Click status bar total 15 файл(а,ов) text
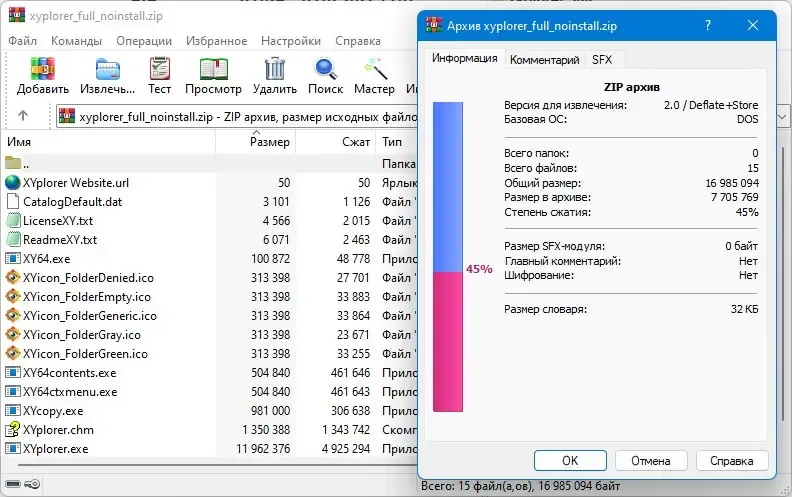Image resolution: width=792 pixels, height=497 pixels. click(x=520, y=486)
